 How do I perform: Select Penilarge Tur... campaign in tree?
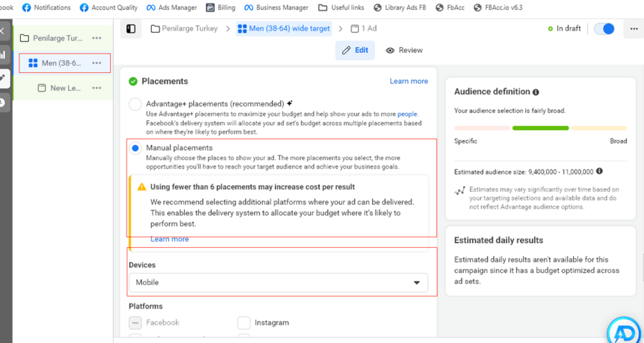(52, 38)
